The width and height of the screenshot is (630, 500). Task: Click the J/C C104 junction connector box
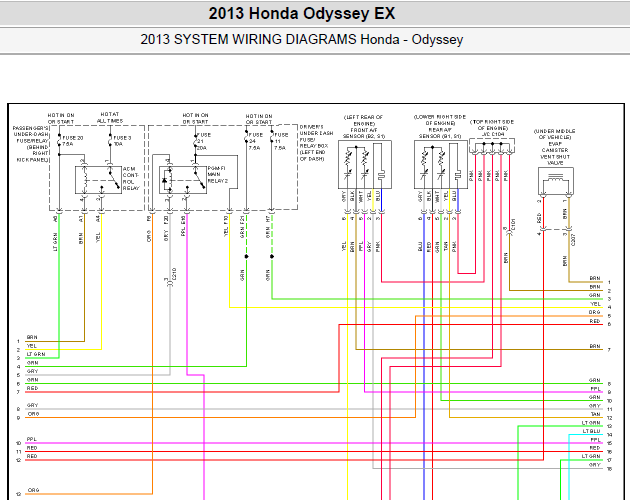point(492,146)
